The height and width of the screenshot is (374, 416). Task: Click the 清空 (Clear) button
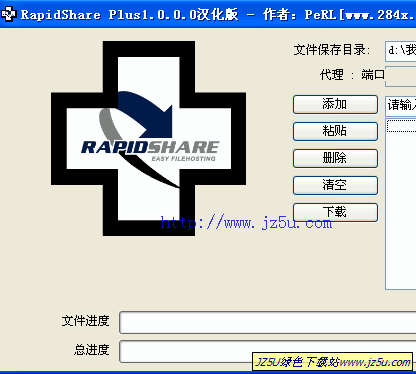335,185
